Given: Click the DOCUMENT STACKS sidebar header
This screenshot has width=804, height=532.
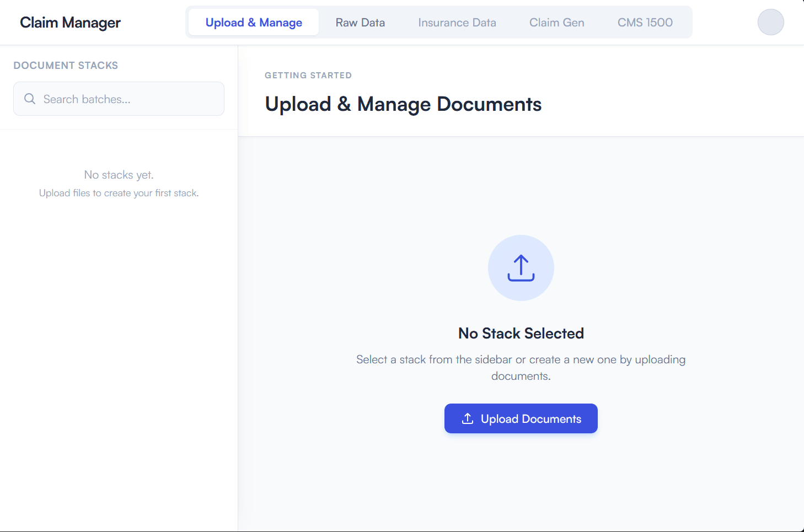Looking at the screenshot, I should pyautogui.click(x=66, y=65).
